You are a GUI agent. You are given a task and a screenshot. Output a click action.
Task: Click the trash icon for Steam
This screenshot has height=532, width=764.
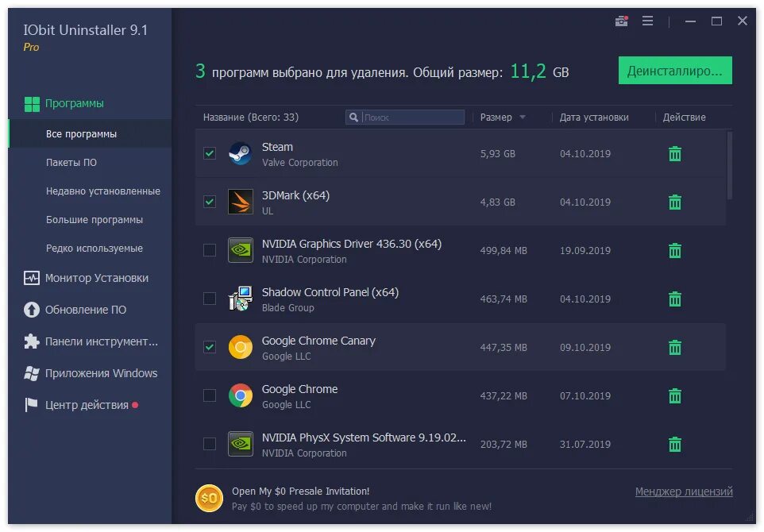(x=675, y=153)
